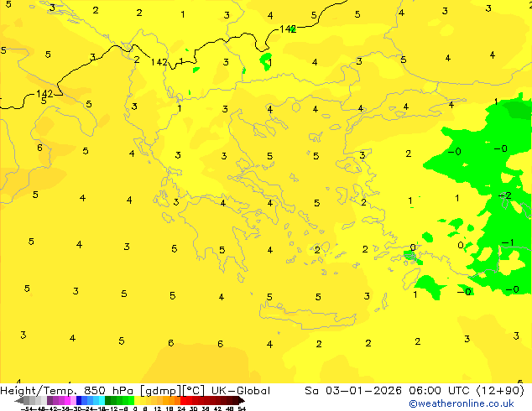Pick the gray arrow end of the color scale

click(x=19, y=401)
